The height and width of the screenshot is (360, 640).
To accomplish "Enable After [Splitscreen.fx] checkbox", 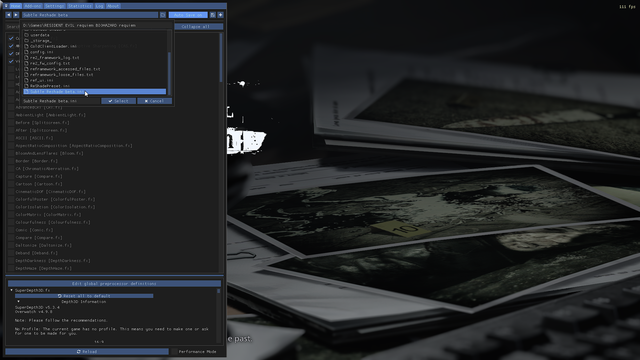I will click(x=11, y=131).
